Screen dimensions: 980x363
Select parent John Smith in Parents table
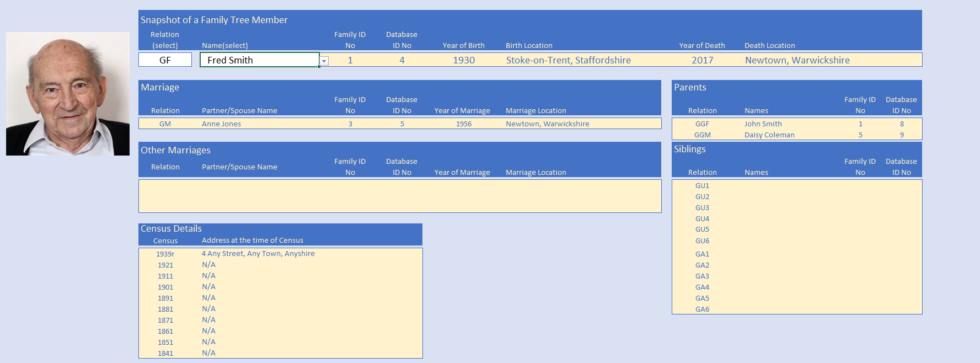tap(763, 124)
